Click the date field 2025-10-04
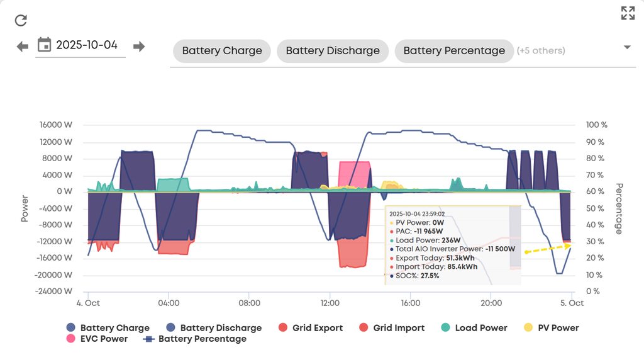This screenshot has height=362, width=644. tap(87, 45)
